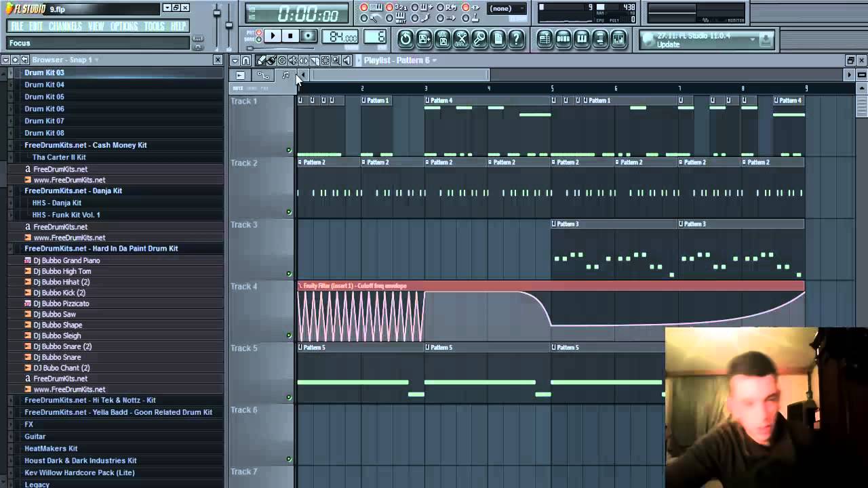
Task: Open the Options menu
Action: (x=124, y=26)
